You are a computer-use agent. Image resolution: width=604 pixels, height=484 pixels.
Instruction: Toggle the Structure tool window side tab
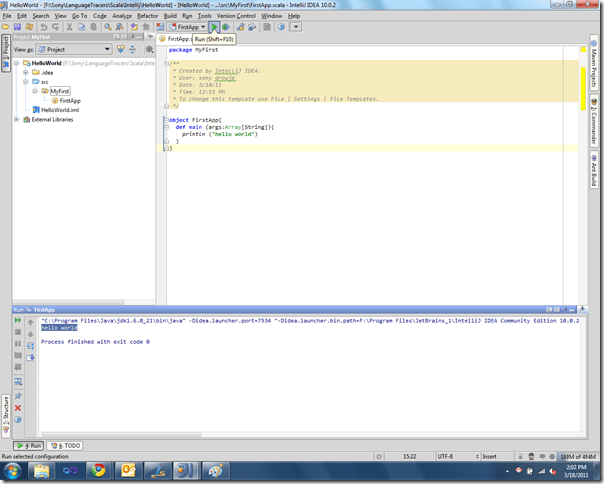5,415
